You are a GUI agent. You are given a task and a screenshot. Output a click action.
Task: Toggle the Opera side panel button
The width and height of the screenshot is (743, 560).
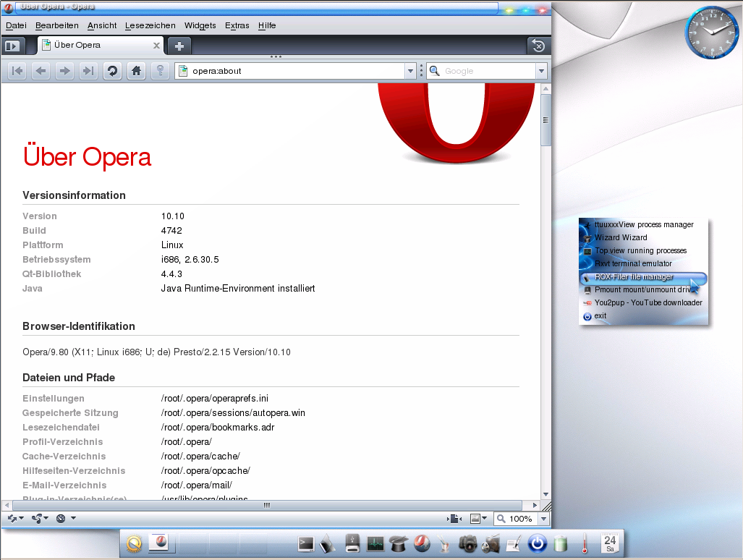12,46
